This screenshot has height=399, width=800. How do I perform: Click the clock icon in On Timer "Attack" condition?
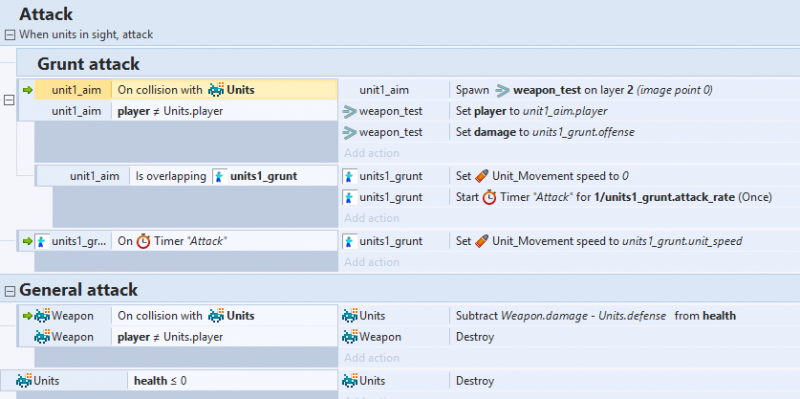[143, 241]
